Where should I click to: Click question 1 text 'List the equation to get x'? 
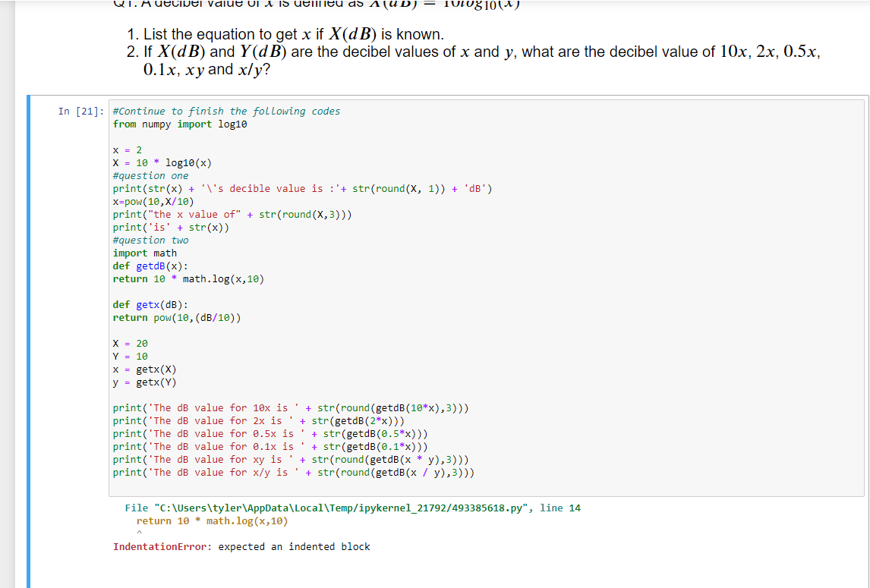coord(285,34)
